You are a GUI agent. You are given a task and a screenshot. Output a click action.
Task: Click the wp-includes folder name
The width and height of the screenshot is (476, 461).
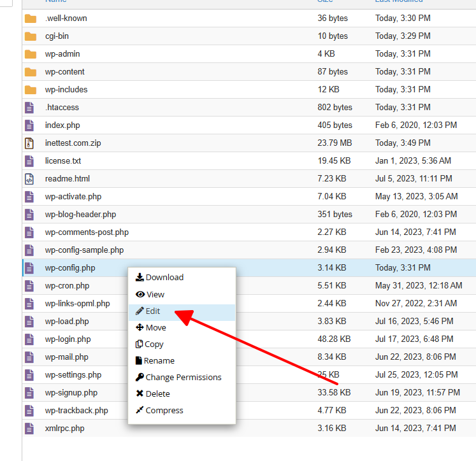point(66,90)
